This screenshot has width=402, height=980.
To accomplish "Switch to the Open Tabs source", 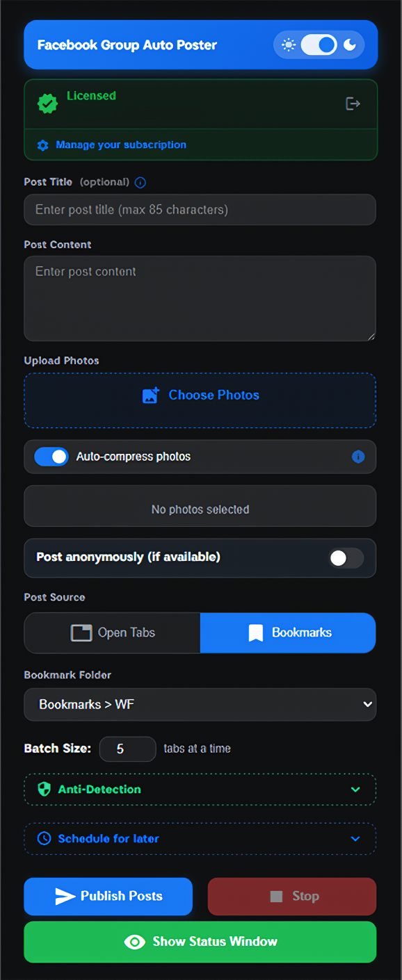I will click(x=111, y=632).
